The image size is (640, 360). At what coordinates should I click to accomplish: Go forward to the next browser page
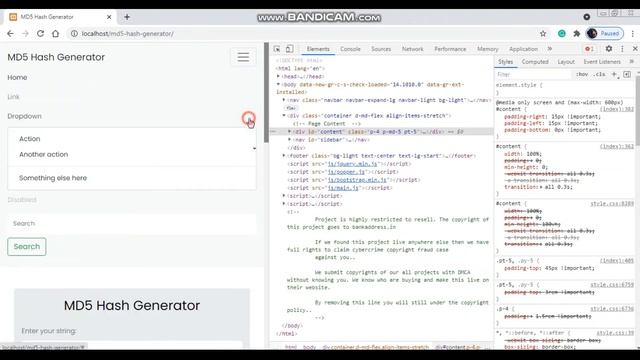pos(25,33)
